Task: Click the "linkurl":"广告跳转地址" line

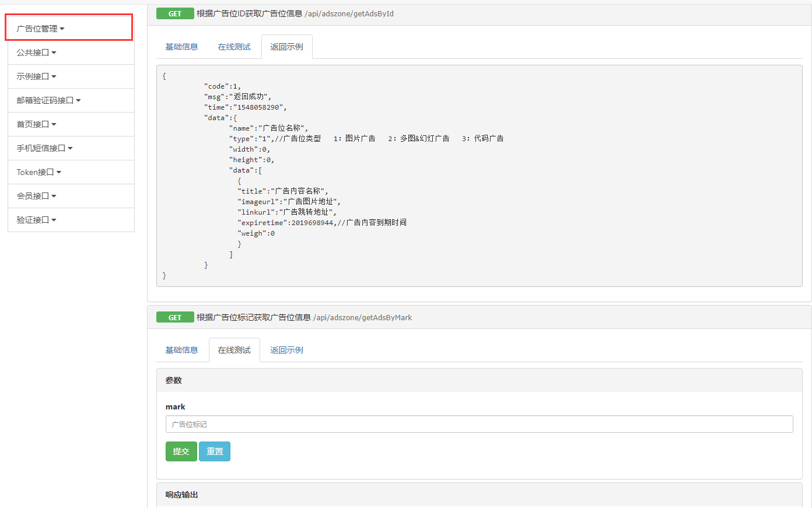Action: click(x=287, y=212)
